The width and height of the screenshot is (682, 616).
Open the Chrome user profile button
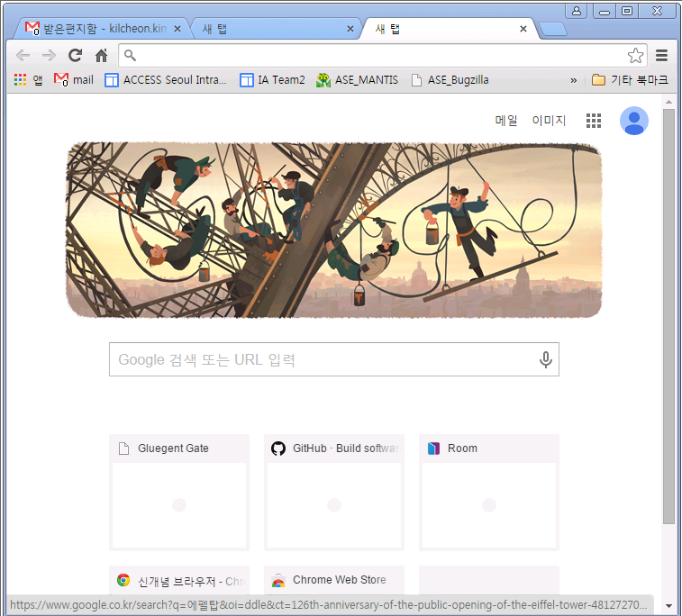tap(577, 11)
